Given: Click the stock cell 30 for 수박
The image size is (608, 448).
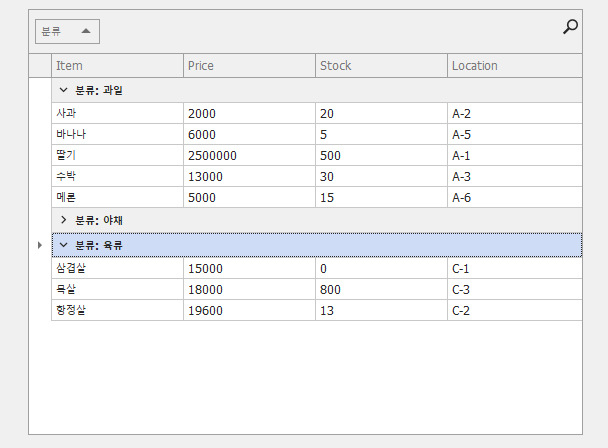Looking at the screenshot, I should pyautogui.click(x=382, y=176).
